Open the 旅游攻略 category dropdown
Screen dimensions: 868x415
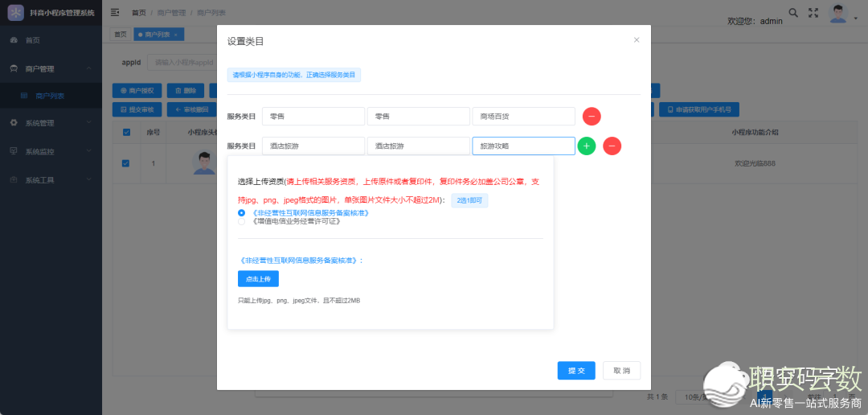524,146
